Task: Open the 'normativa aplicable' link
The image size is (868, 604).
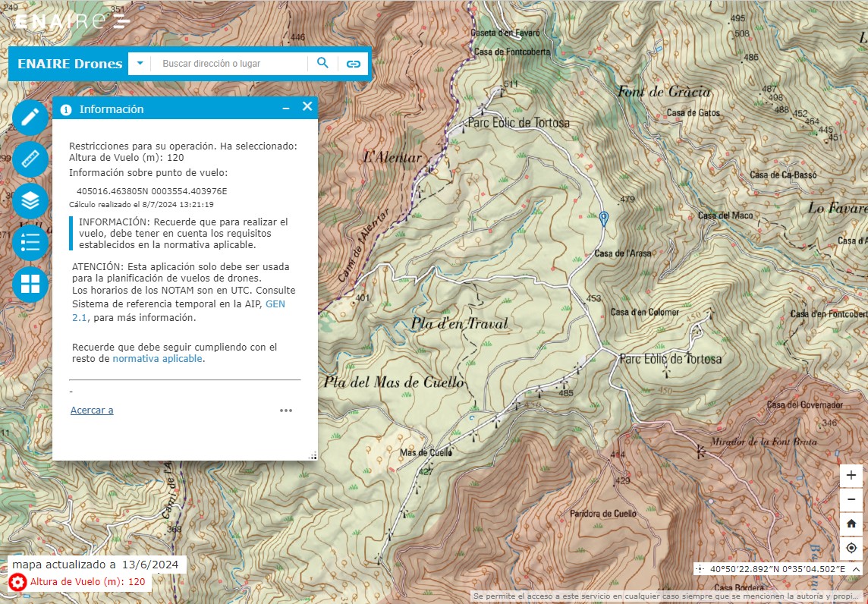Action: click(x=157, y=359)
